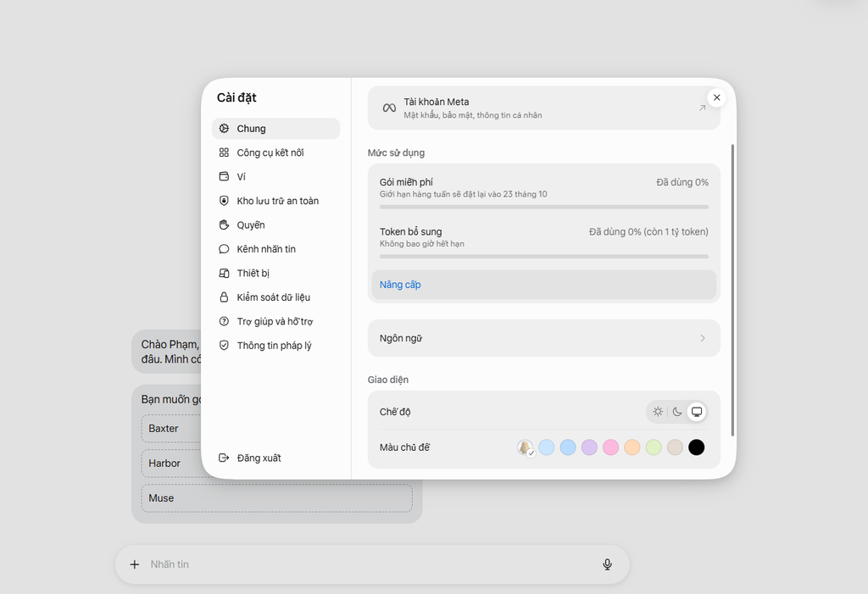Click the "Giao diện" section heading
This screenshot has height=594, width=868.
tap(388, 380)
